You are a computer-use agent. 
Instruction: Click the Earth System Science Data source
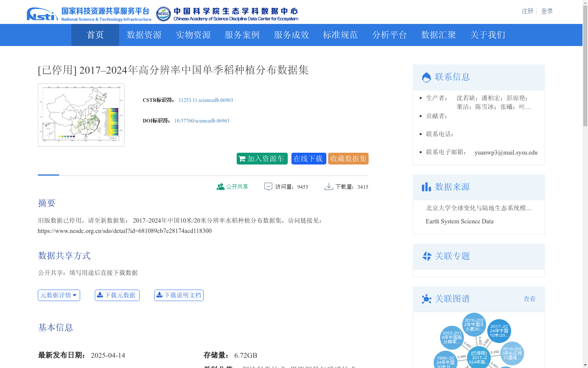459,221
